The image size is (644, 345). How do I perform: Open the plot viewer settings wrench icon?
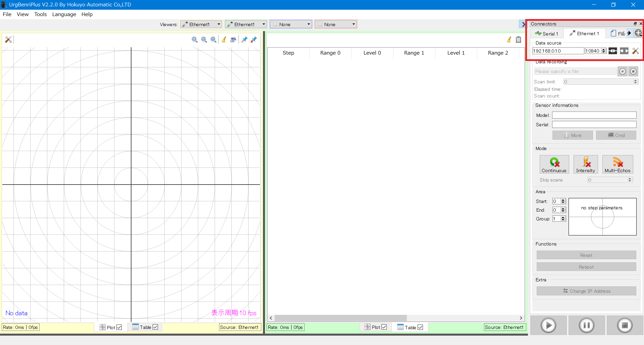[8, 40]
